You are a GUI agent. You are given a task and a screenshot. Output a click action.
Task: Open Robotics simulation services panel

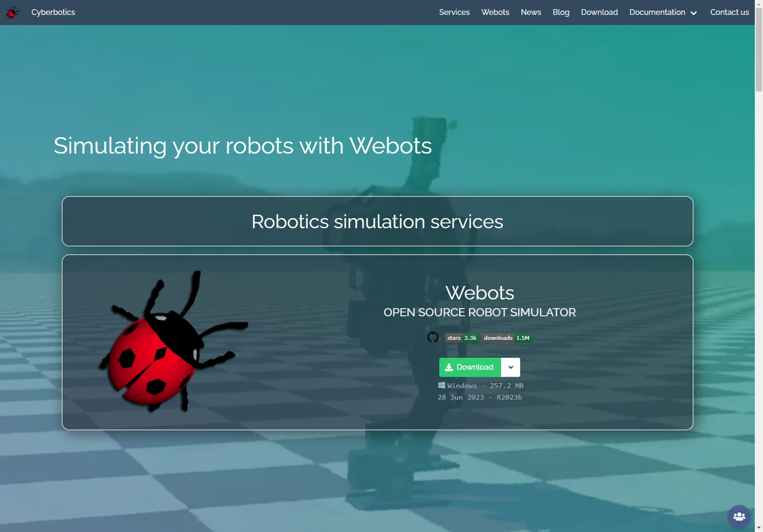[378, 221]
